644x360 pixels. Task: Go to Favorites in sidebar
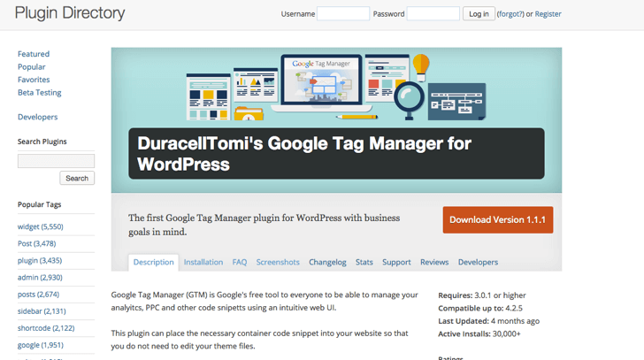coord(34,80)
